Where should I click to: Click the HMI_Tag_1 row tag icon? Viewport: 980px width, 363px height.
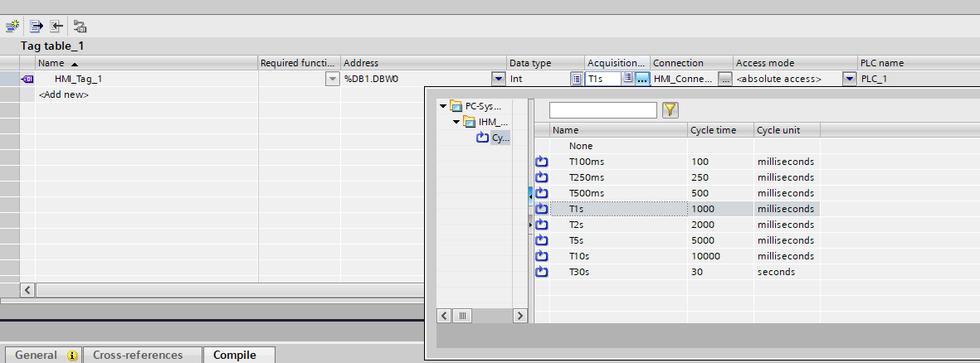point(27,80)
